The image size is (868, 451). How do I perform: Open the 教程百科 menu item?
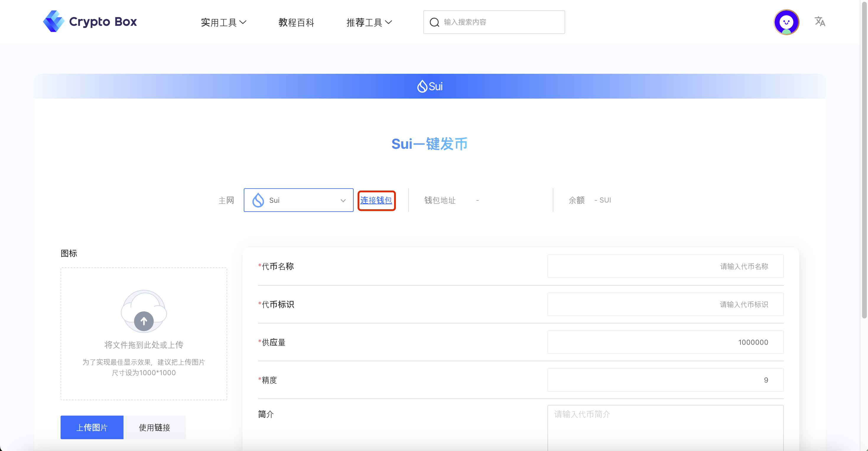(x=296, y=22)
